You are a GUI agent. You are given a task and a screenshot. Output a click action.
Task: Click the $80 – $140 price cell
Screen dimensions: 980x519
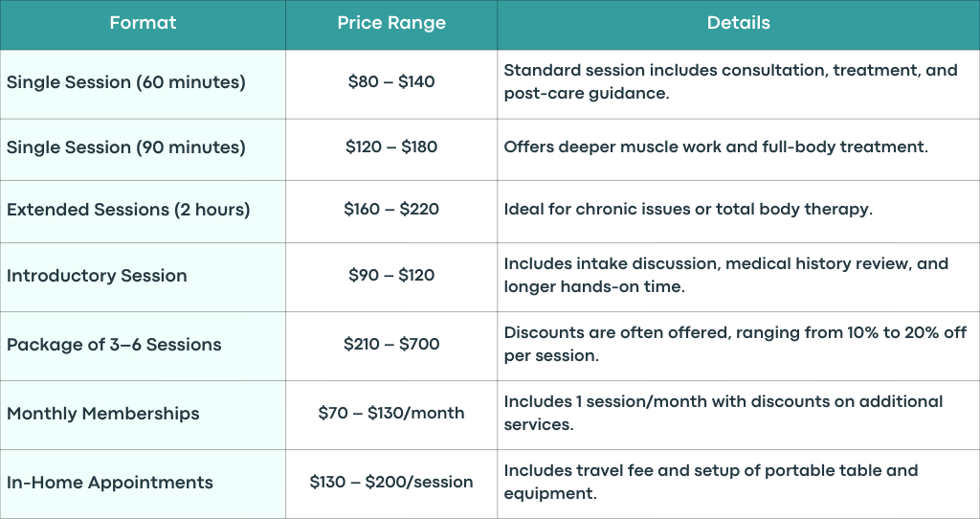[391, 84]
